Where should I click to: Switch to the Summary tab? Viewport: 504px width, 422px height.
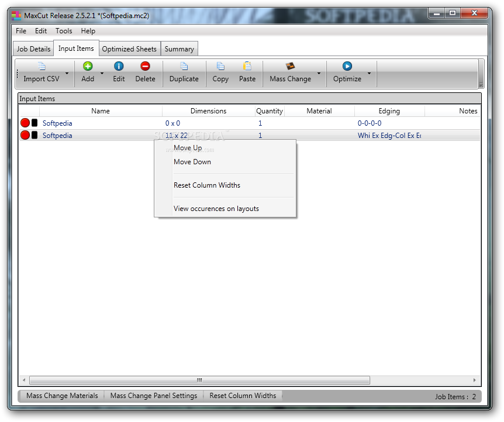pyautogui.click(x=179, y=49)
